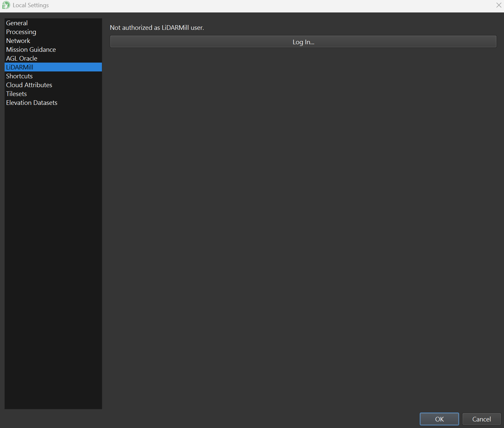Select the AGL Oracle category
This screenshot has height=428, width=504.
click(x=22, y=58)
